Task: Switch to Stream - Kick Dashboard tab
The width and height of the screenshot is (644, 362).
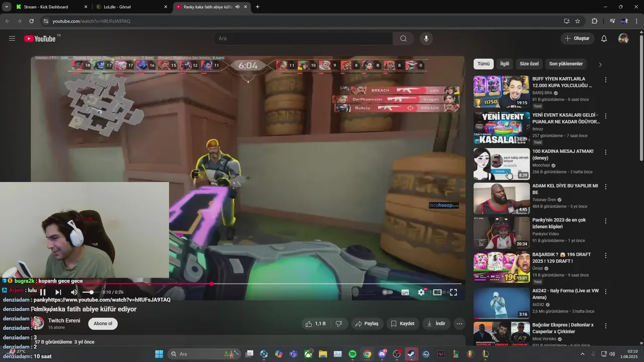Action: coord(46,7)
